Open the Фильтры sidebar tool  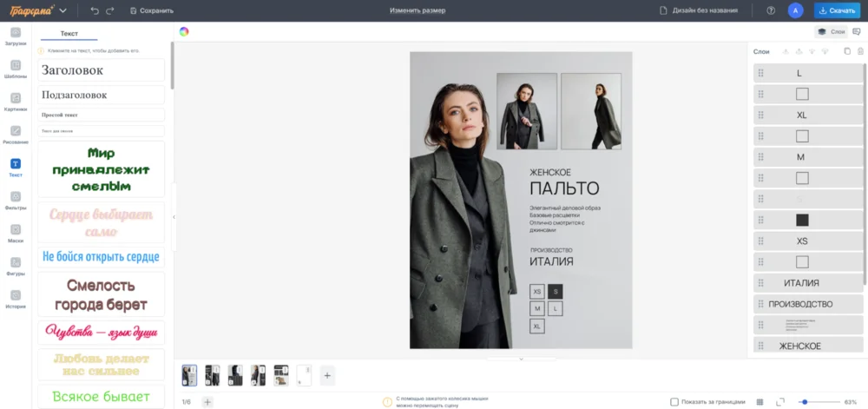[16, 200]
